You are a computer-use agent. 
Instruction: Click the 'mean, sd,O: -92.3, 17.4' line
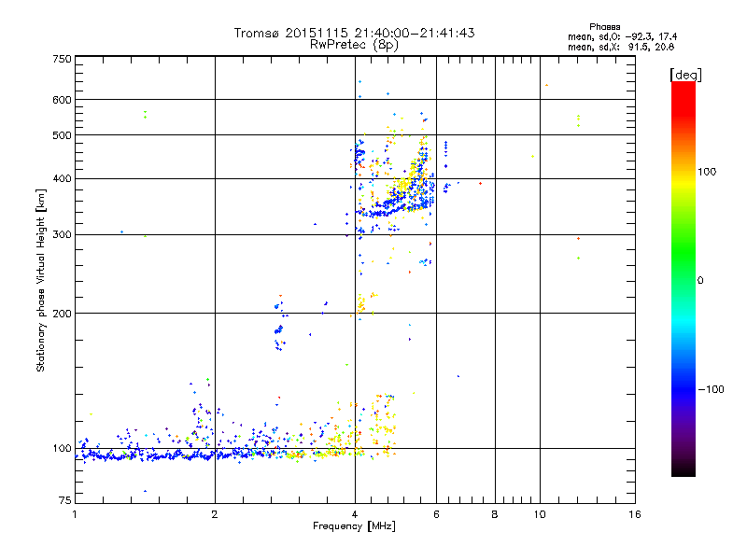(622, 36)
